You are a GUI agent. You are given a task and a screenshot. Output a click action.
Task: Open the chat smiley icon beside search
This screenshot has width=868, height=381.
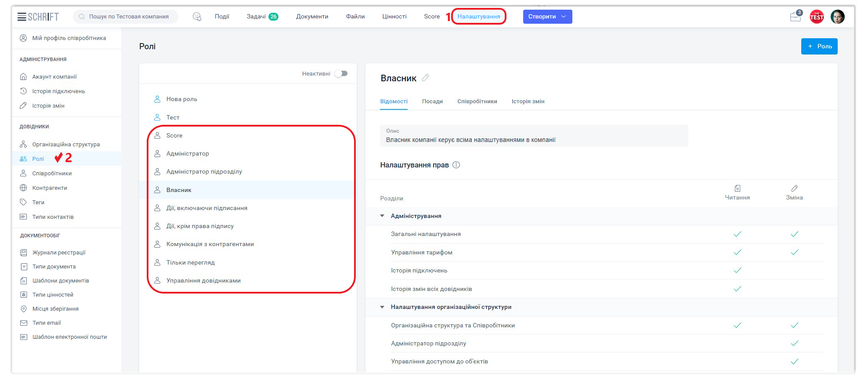pyautogui.click(x=197, y=17)
